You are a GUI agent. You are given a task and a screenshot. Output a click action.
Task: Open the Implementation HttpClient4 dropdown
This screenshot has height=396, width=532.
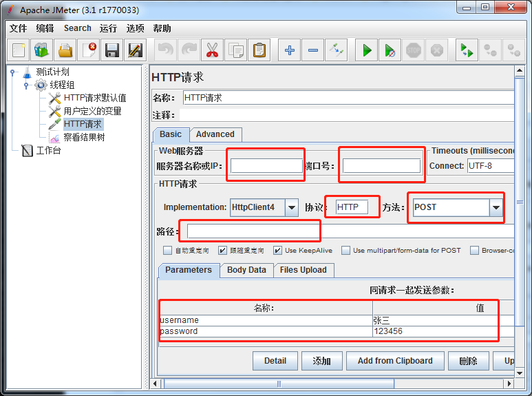292,207
